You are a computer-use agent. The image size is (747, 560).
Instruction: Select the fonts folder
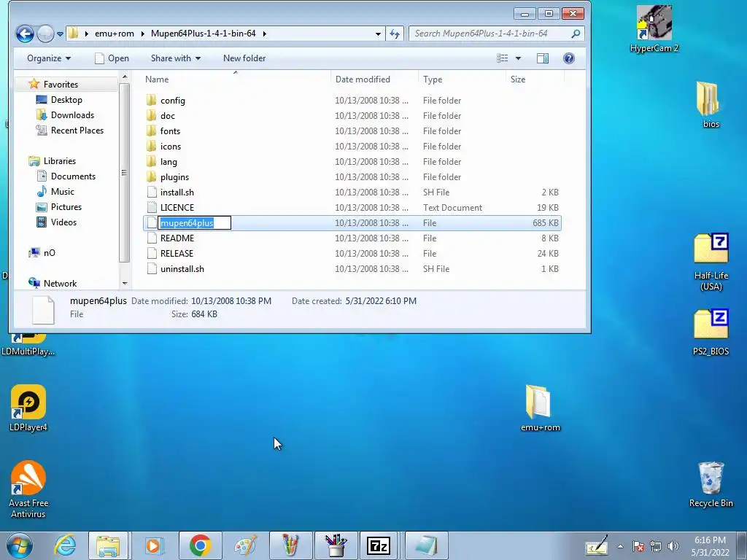pyautogui.click(x=170, y=131)
